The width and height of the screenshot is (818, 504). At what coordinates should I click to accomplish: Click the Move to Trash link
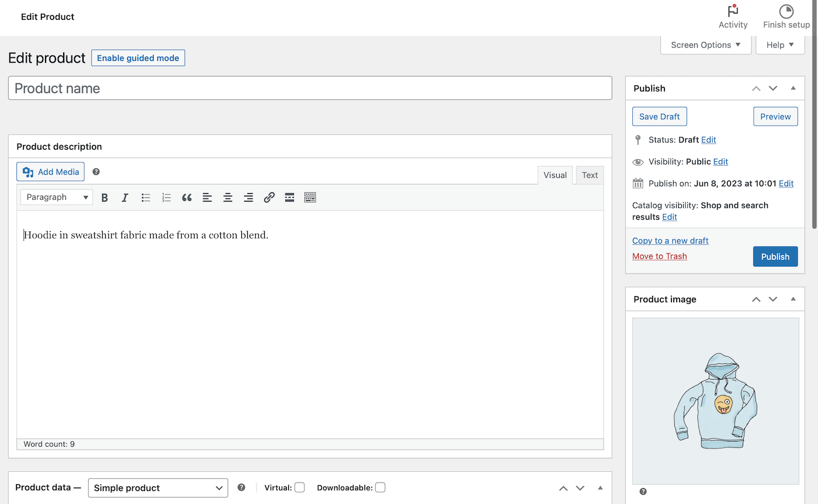[x=659, y=256]
